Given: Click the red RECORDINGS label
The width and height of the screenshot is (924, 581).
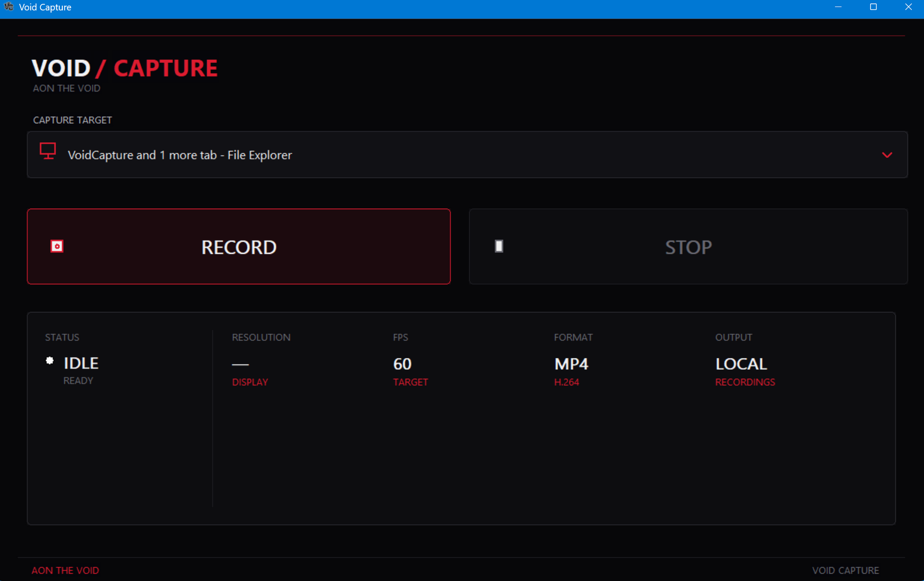Looking at the screenshot, I should point(745,382).
